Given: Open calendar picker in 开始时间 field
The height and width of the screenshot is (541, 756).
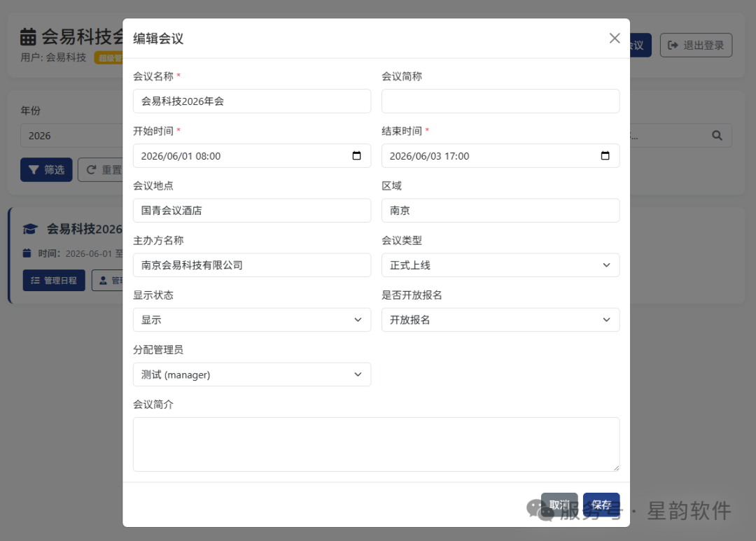Looking at the screenshot, I should (x=356, y=156).
